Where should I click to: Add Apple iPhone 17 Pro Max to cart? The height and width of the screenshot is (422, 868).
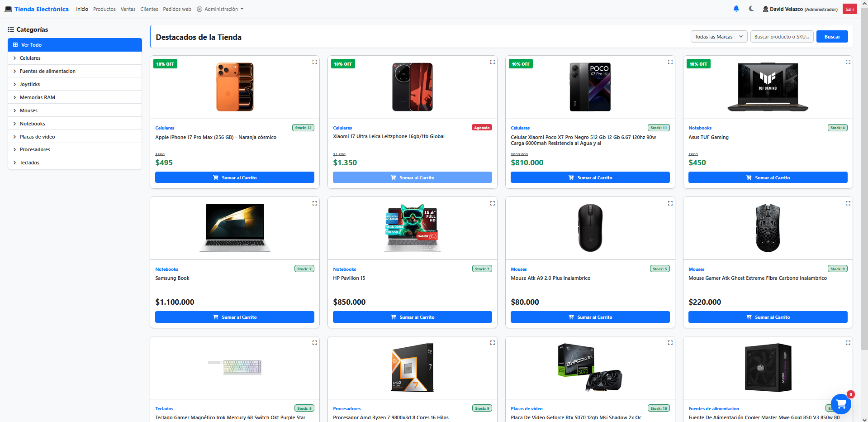click(x=235, y=177)
